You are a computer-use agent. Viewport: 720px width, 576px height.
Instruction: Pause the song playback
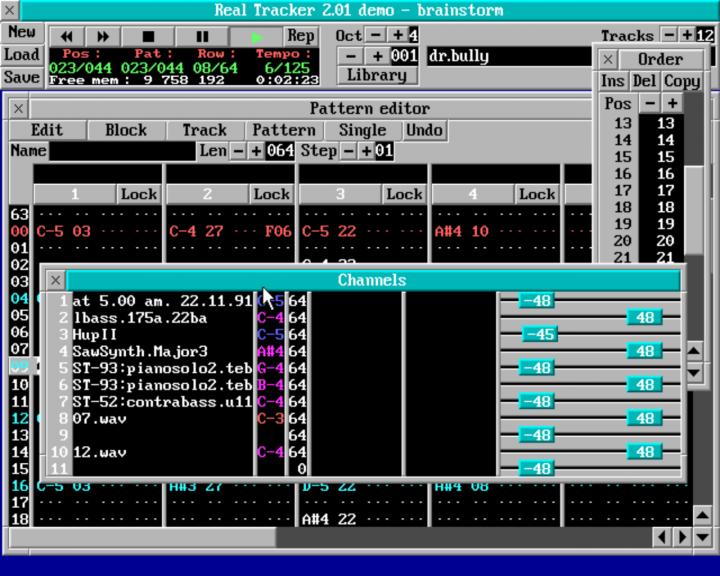pyautogui.click(x=203, y=36)
